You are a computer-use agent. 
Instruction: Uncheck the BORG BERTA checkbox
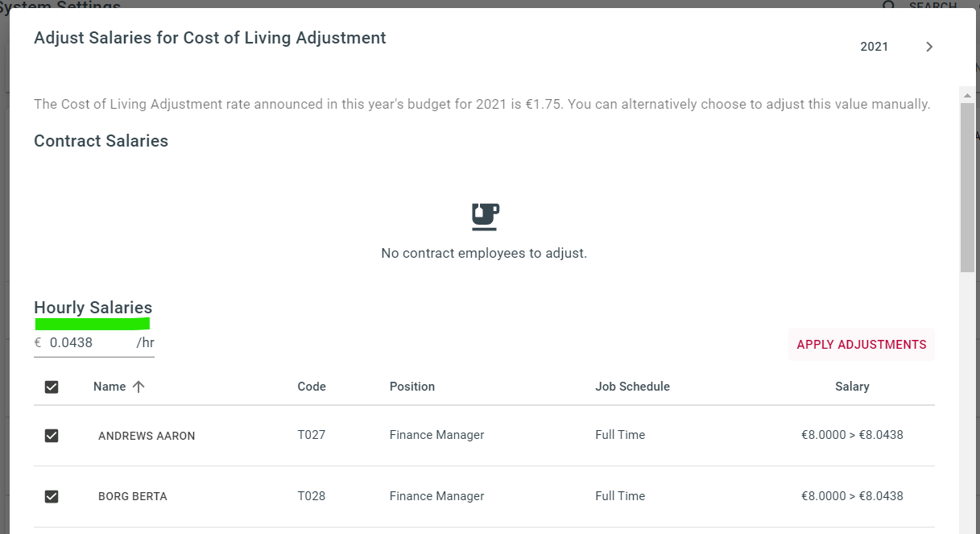52,496
